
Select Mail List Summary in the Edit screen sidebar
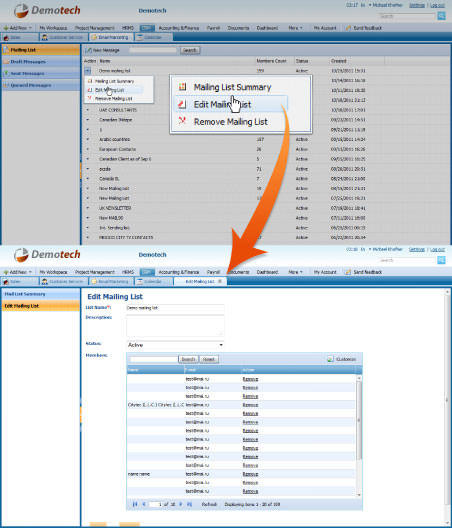point(41,294)
